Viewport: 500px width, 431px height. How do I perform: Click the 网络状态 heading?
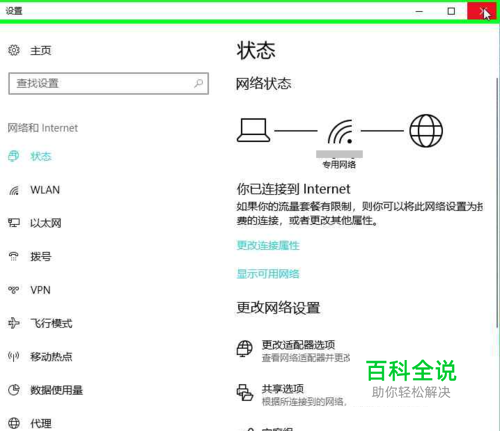(x=264, y=83)
